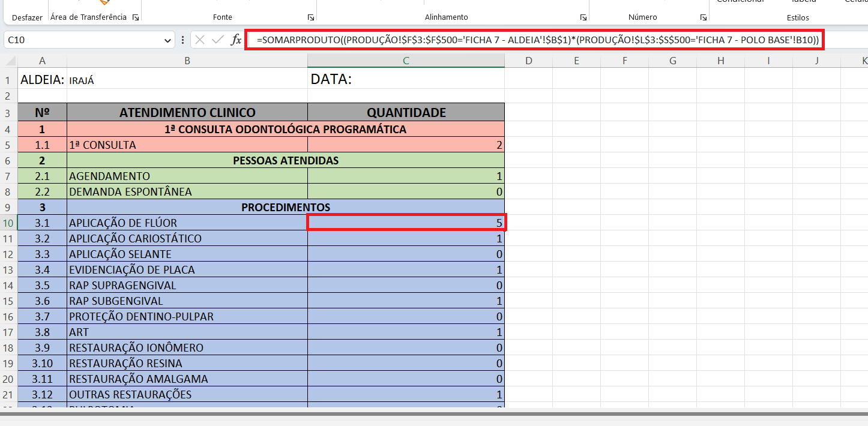Select row 16 header
The width and height of the screenshot is (868, 426).
[x=9, y=316]
